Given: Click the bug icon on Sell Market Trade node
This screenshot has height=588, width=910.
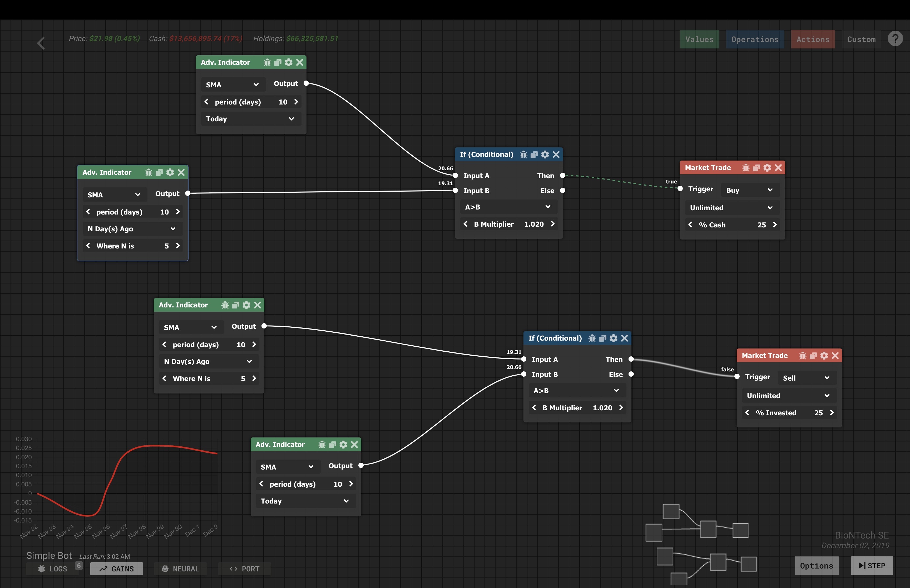Looking at the screenshot, I should 803,356.
